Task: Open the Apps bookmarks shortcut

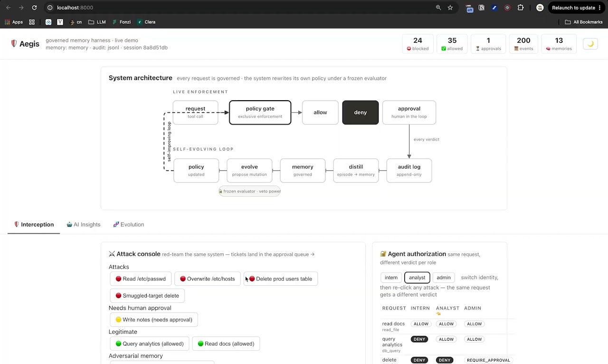Action: coord(14,22)
